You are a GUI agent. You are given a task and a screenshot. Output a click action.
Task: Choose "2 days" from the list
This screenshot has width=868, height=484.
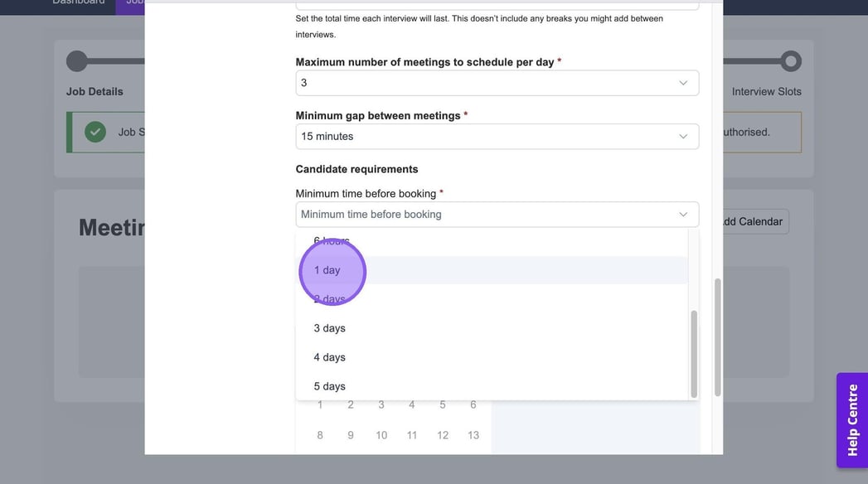329,299
